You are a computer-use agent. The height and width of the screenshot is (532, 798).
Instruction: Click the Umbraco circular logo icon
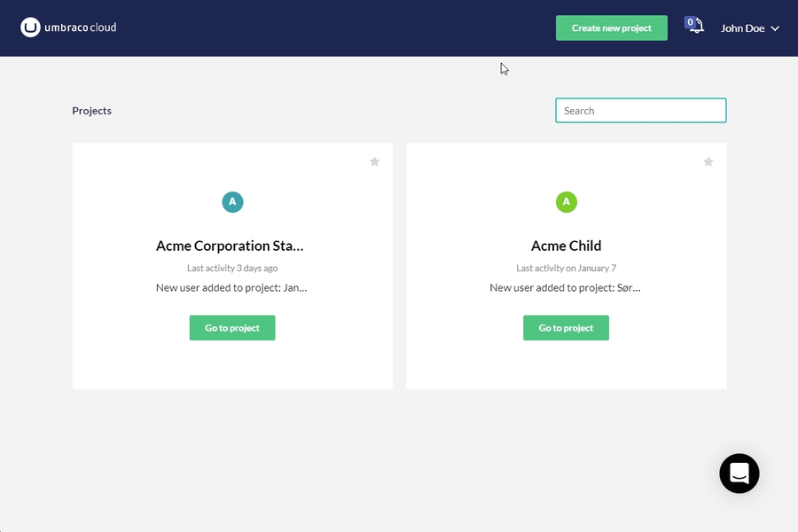(x=31, y=27)
